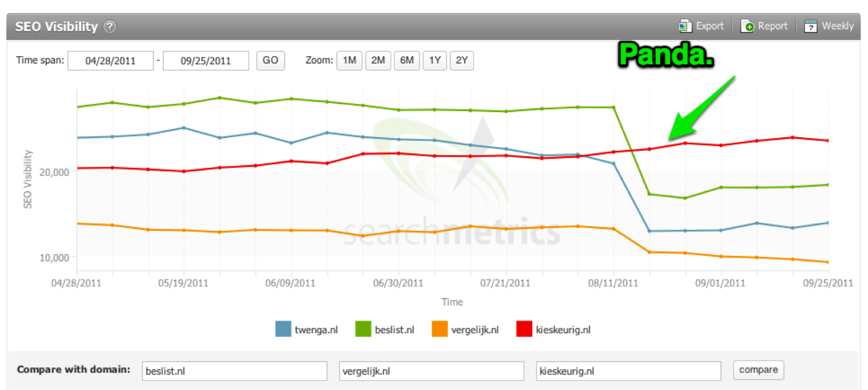Focus the end date field 09/25/2011

[206, 61]
